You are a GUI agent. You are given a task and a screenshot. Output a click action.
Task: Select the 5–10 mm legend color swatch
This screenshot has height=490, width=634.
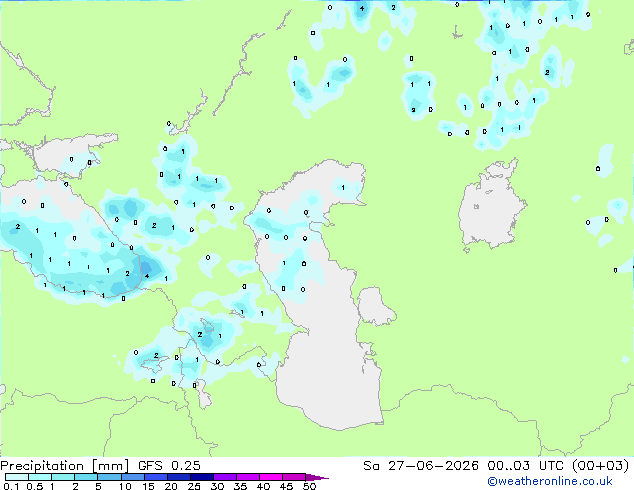coord(109,477)
